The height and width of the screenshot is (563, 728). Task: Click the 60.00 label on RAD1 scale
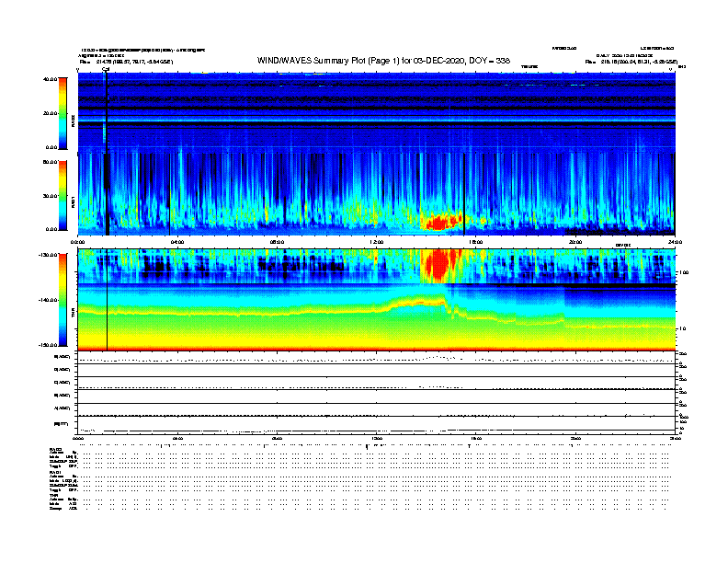50,162
